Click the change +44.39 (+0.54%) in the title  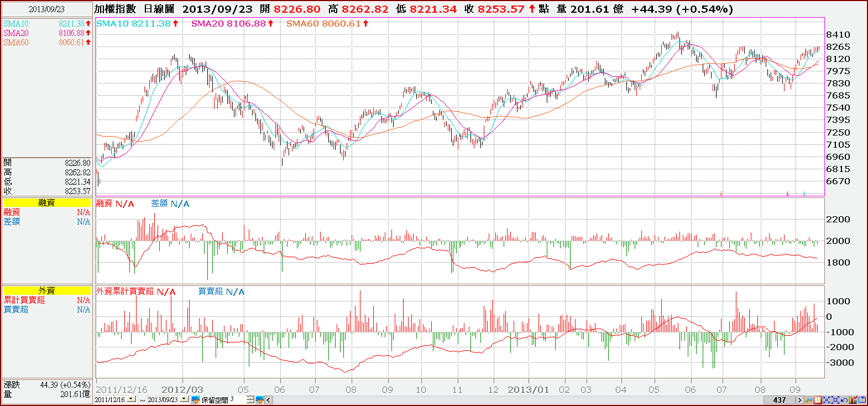[x=682, y=9]
